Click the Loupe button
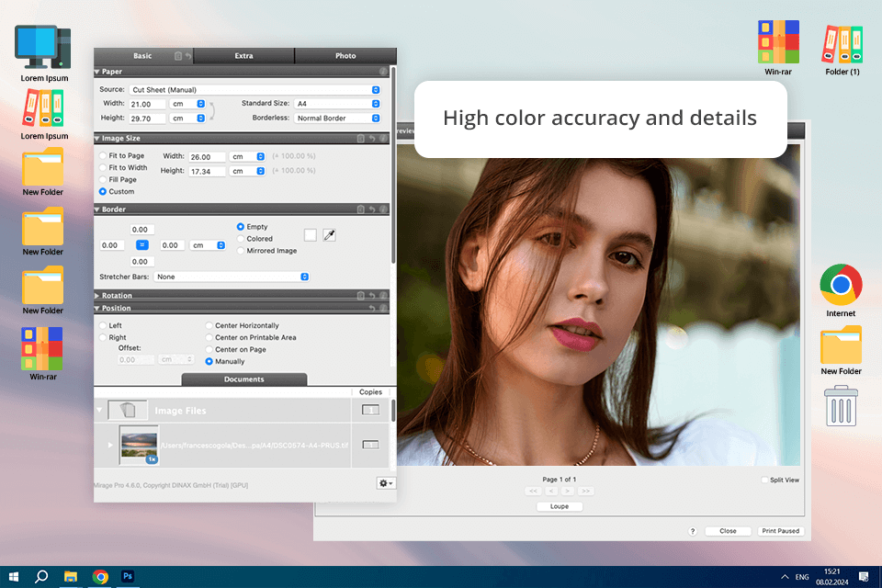882x588 pixels. [x=560, y=506]
